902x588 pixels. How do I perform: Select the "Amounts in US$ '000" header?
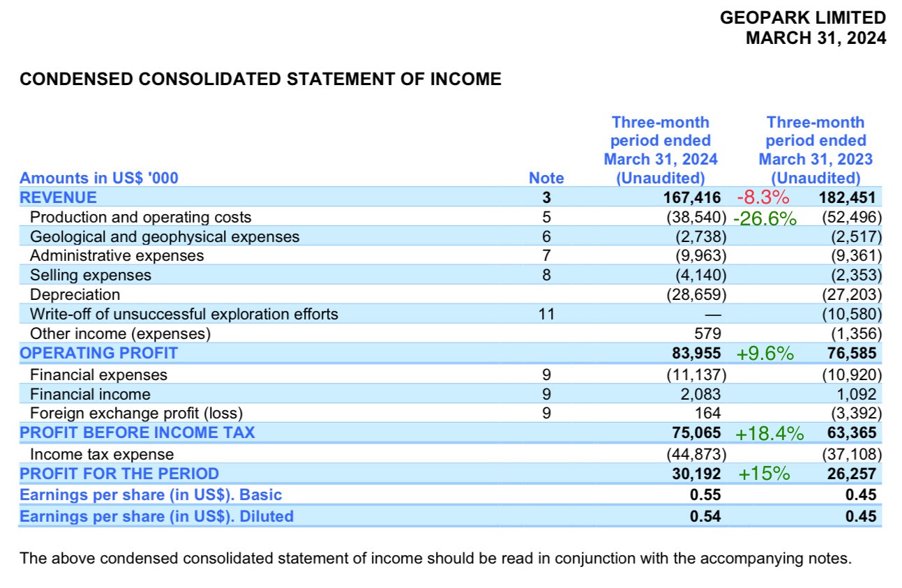(99, 178)
